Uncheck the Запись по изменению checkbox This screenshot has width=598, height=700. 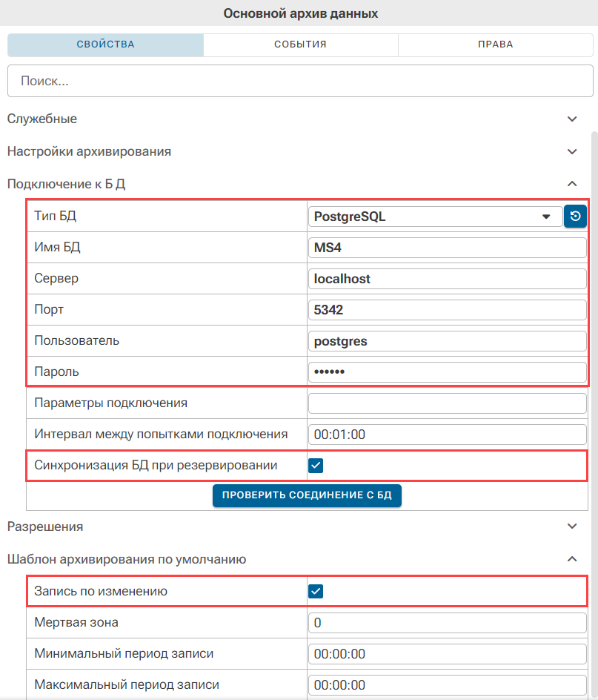(x=316, y=592)
